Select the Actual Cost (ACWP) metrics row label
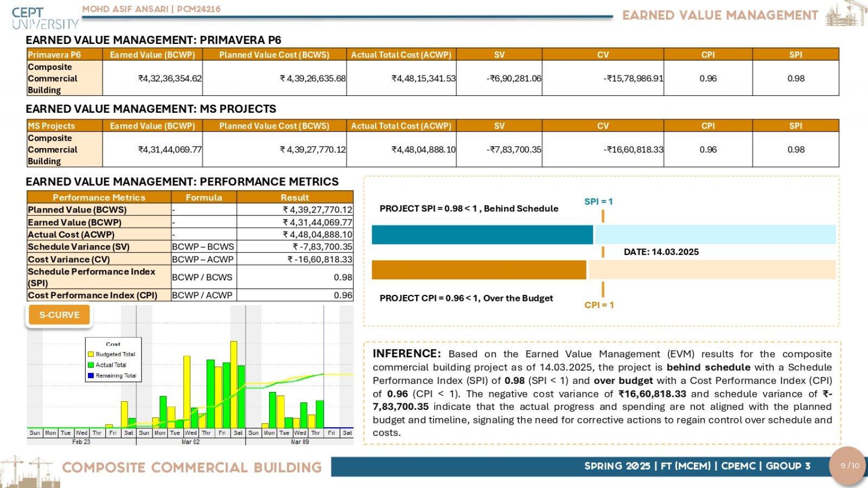The width and height of the screenshot is (868, 488). (x=99, y=235)
